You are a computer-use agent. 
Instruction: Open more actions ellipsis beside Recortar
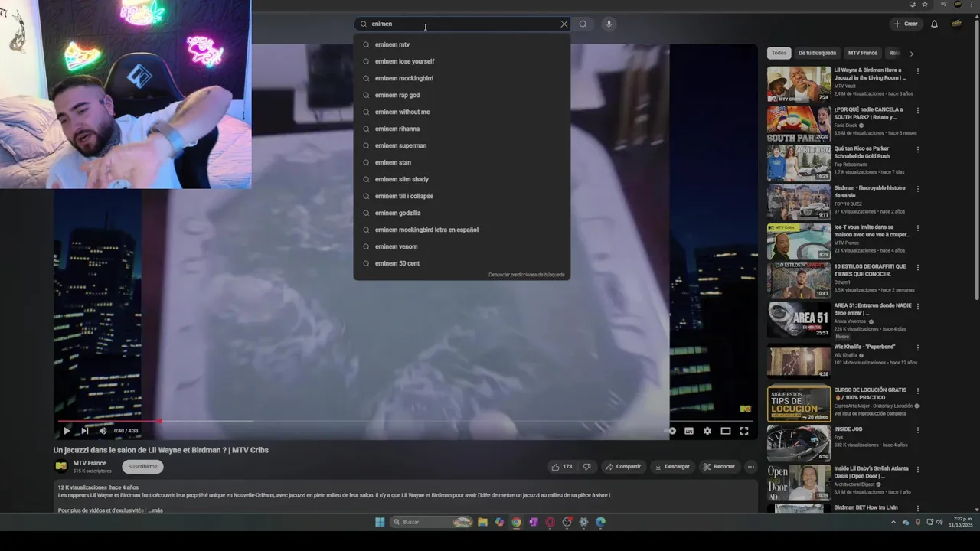click(x=751, y=466)
